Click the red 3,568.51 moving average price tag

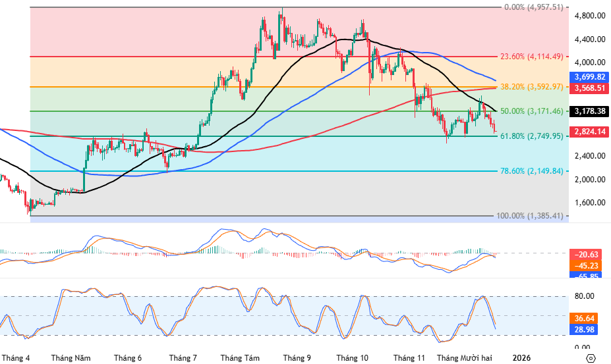click(x=590, y=88)
